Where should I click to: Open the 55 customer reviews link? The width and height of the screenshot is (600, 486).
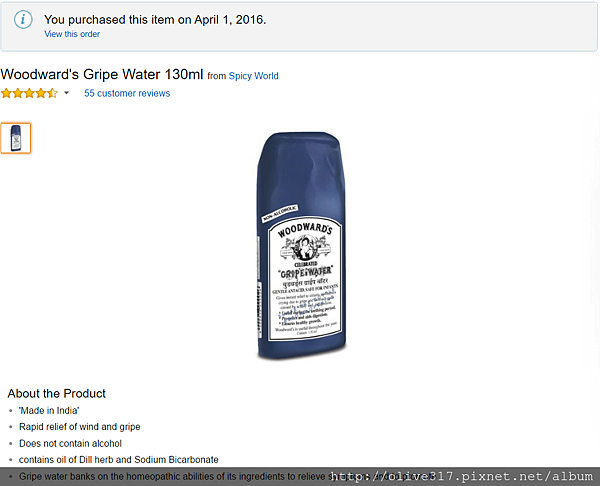pyautogui.click(x=127, y=93)
